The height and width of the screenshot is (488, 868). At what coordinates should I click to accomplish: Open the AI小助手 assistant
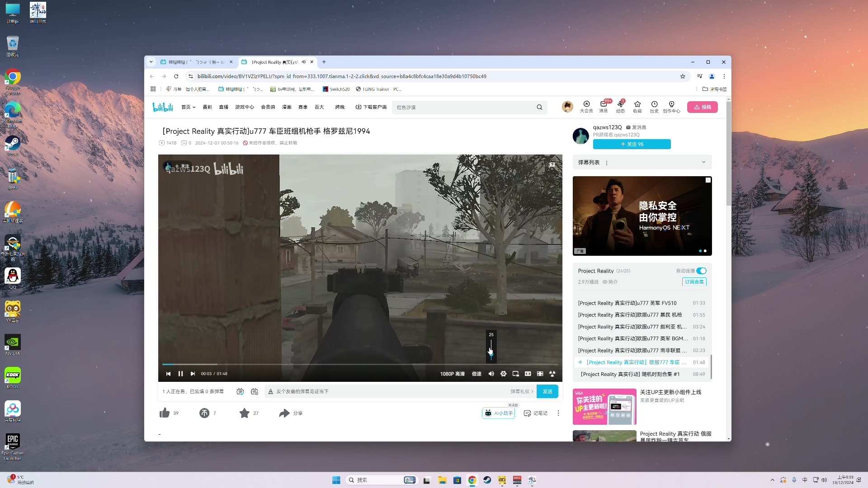tap(499, 413)
